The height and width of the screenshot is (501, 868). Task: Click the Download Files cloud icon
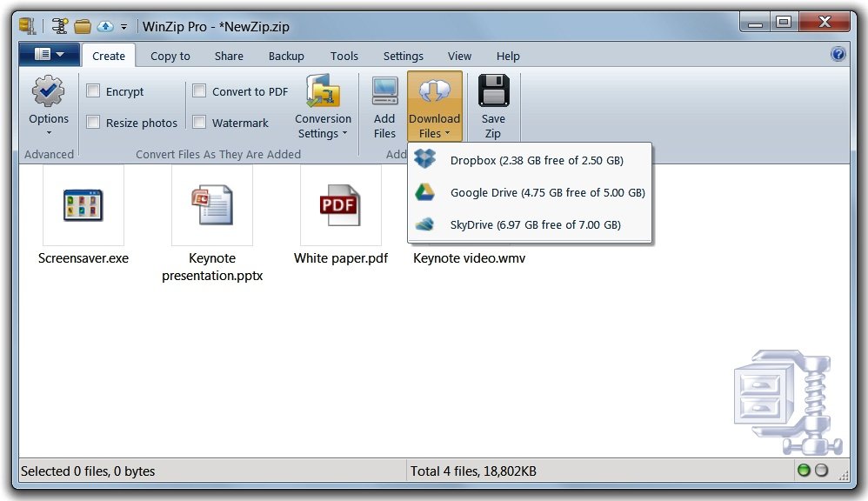[435, 90]
